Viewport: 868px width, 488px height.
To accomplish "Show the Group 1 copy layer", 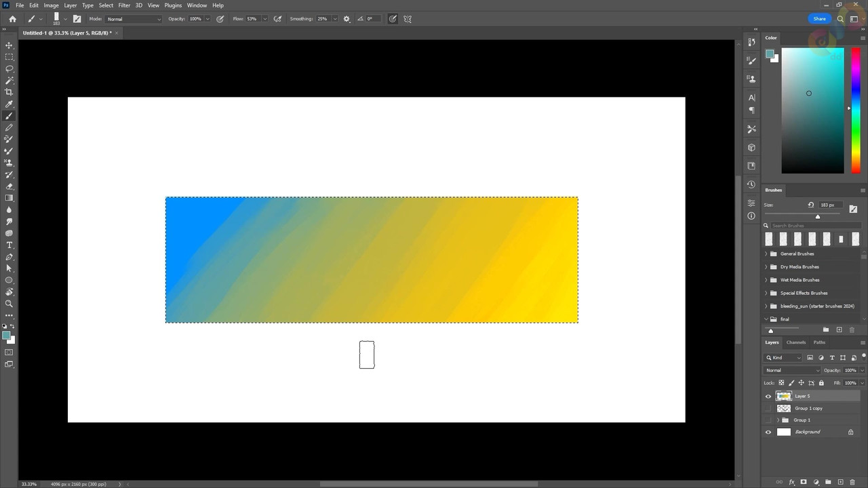I will click(x=768, y=409).
